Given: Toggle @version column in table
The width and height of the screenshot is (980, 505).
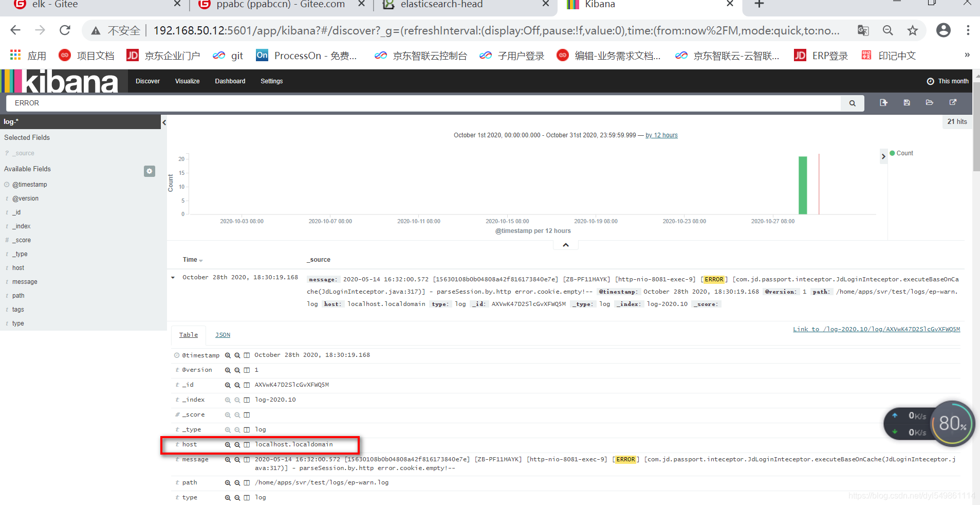Looking at the screenshot, I should tap(247, 370).
